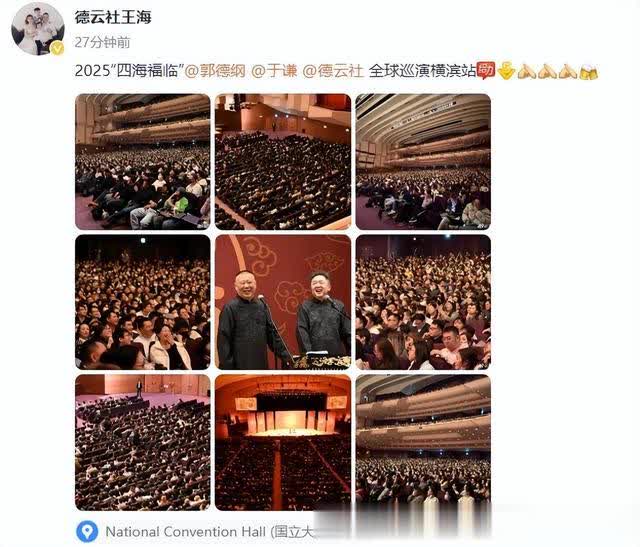Click the yellow verified badge on avatar
The image size is (640, 547).
click(x=57, y=49)
